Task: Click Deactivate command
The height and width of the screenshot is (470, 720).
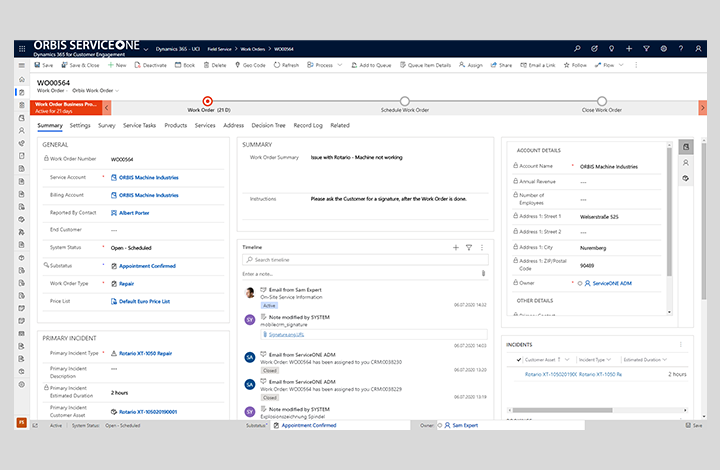Action: [x=151, y=65]
